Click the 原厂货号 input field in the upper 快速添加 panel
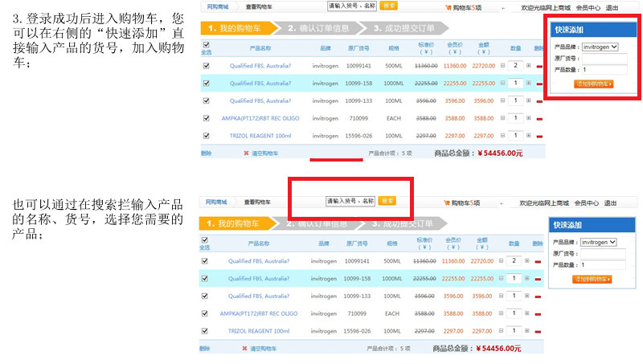 pyautogui.click(x=604, y=59)
